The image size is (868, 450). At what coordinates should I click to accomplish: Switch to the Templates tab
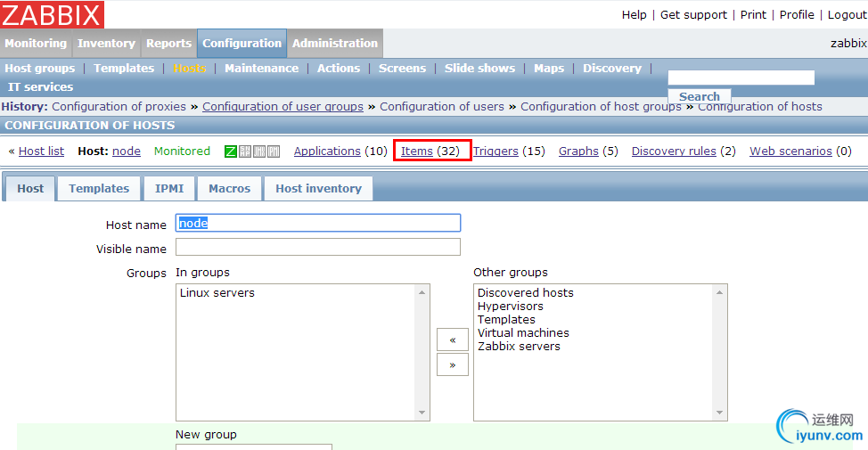(99, 189)
